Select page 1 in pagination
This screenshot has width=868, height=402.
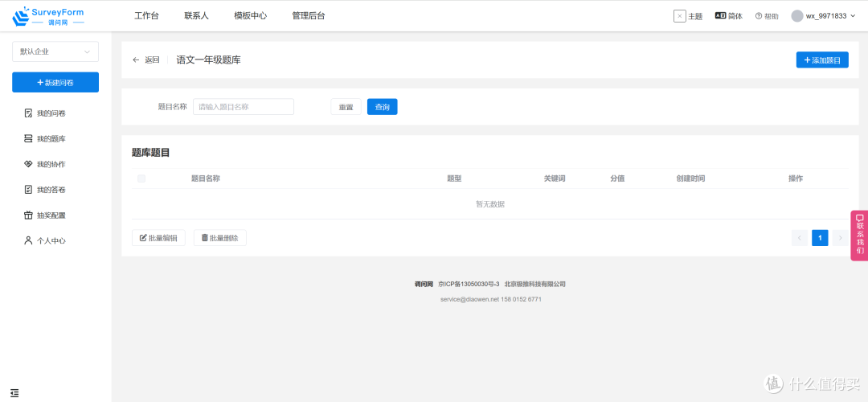(820, 237)
